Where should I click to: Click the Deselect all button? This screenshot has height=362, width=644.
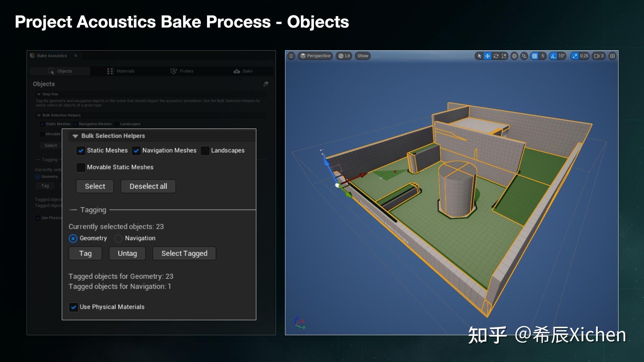tap(148, 186)
